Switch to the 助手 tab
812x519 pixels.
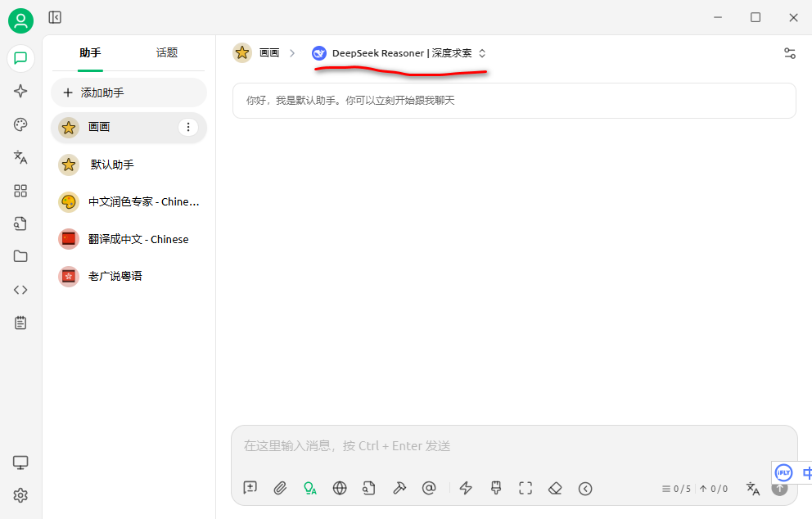(90, 53)
